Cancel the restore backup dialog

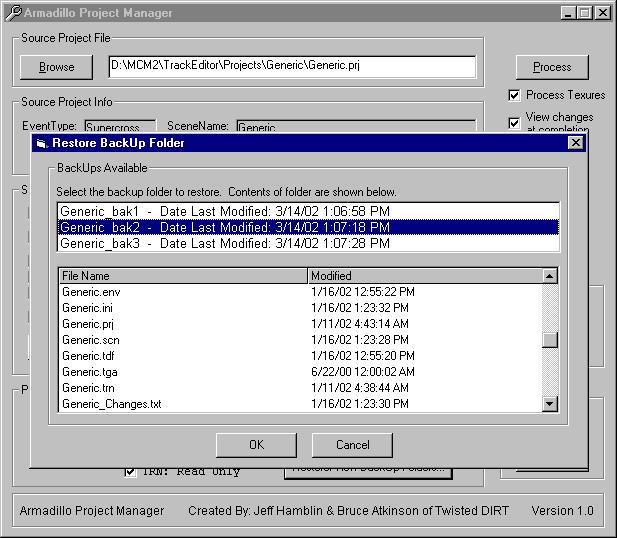[352, 445]
